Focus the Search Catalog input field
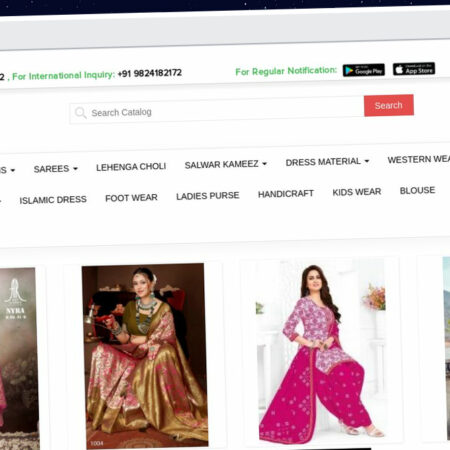450x450 pixels. tap(217, 111)
